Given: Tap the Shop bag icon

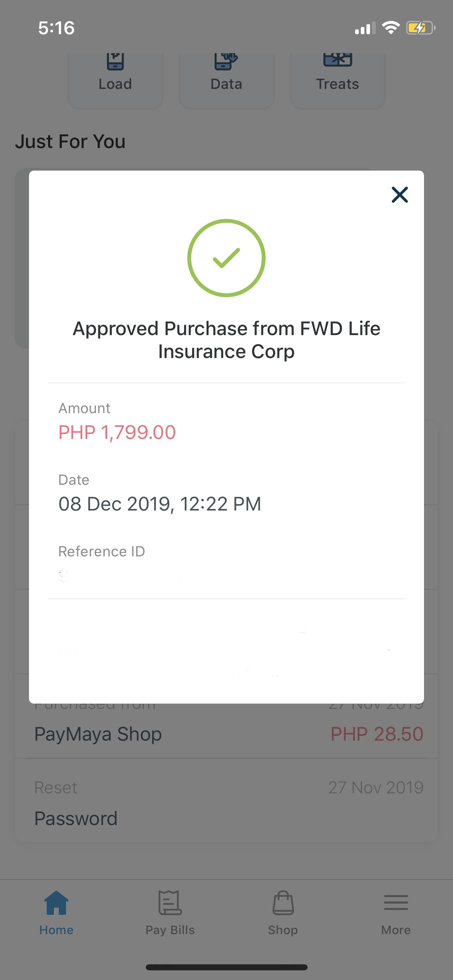Looking at the screenshot, I should click(x=283, y=902).
